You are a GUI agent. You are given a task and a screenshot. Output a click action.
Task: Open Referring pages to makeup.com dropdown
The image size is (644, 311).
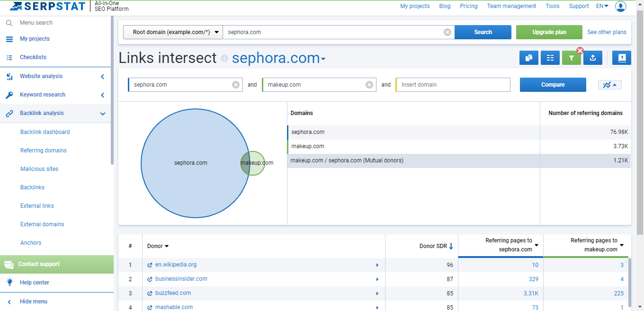click(x=622, y=245)
